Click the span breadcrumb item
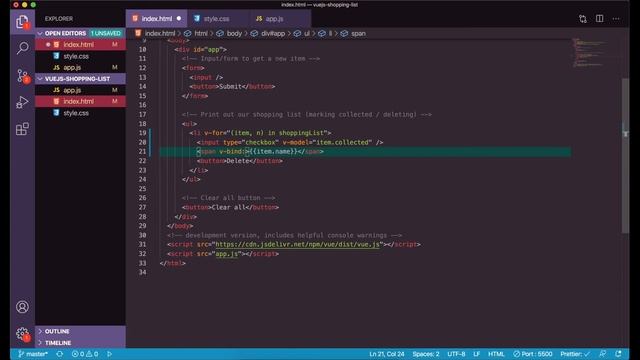The width and height of the screenshot is (640, 360). pos(353,33)
